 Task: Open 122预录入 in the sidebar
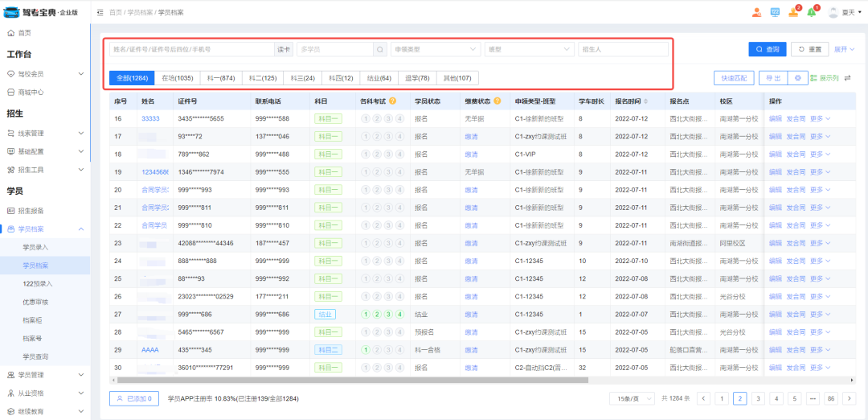click(38, 283)
